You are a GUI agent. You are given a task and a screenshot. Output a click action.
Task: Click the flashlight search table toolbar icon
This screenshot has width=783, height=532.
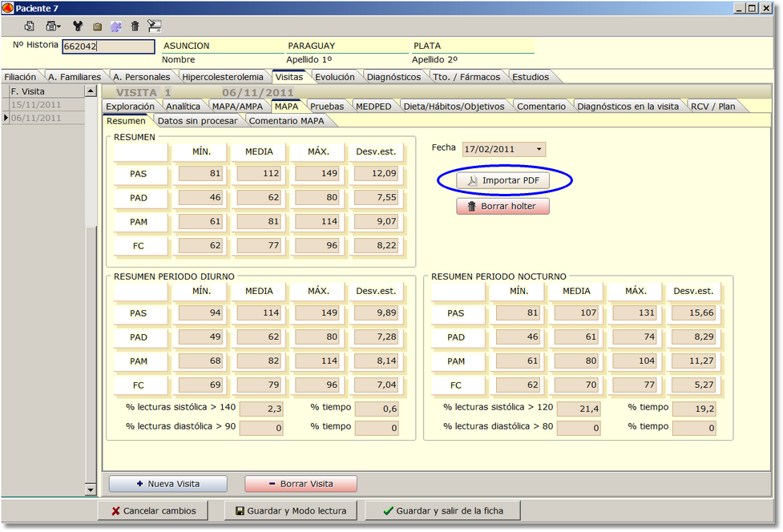pyautogui.click(x=155, y=26)
